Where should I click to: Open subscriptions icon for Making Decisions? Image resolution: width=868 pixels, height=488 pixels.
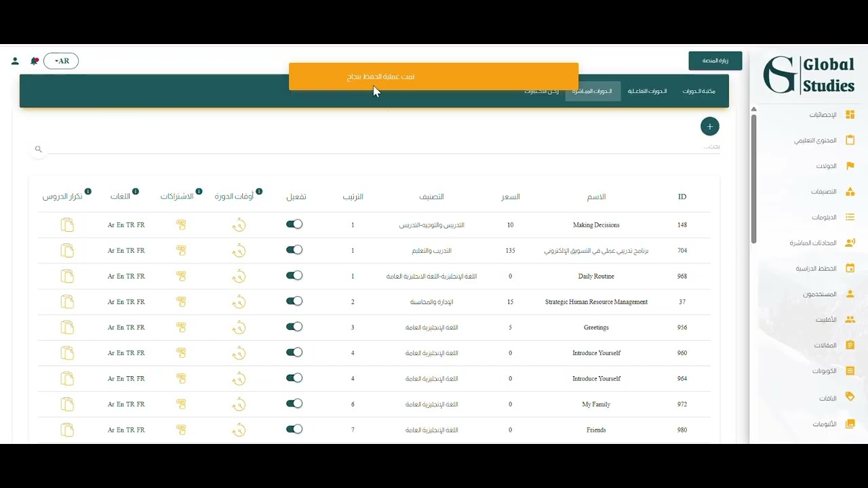pyautogui.click(x=181, y=225)
